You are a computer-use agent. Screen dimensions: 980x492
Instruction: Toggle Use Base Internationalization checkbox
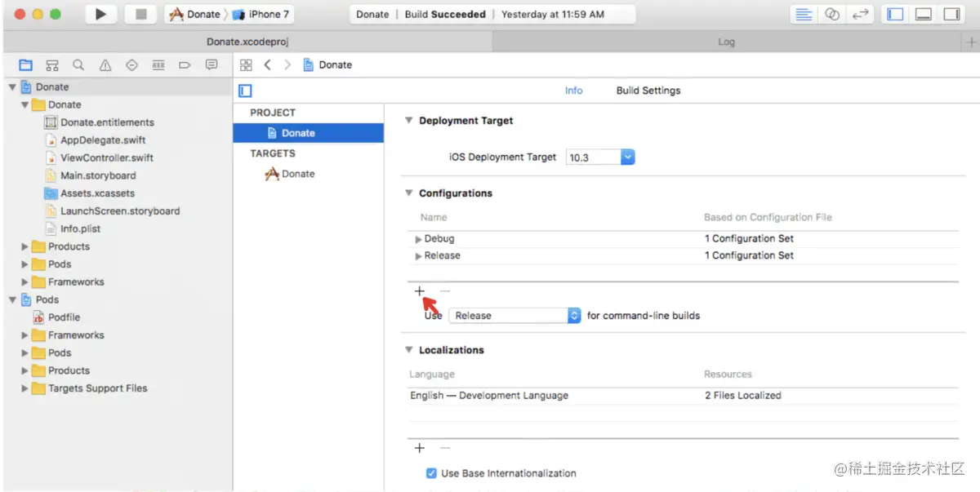coord(431,473)
